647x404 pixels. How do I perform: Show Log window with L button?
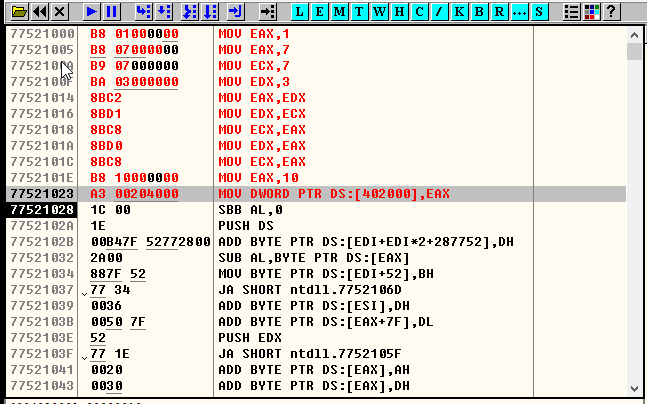pos(300,12)
